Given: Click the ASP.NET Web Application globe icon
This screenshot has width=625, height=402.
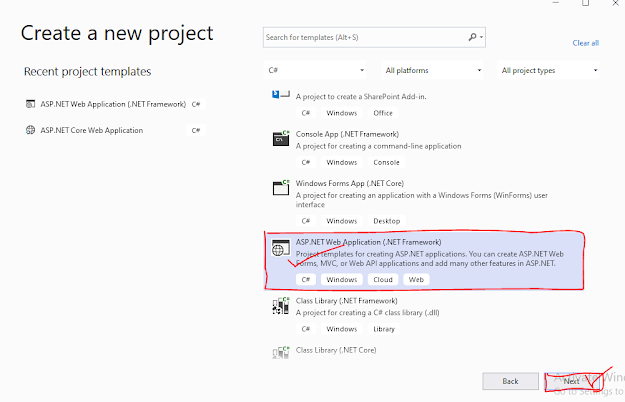Looking at the screenshot, I should click(x=281, y=247).
